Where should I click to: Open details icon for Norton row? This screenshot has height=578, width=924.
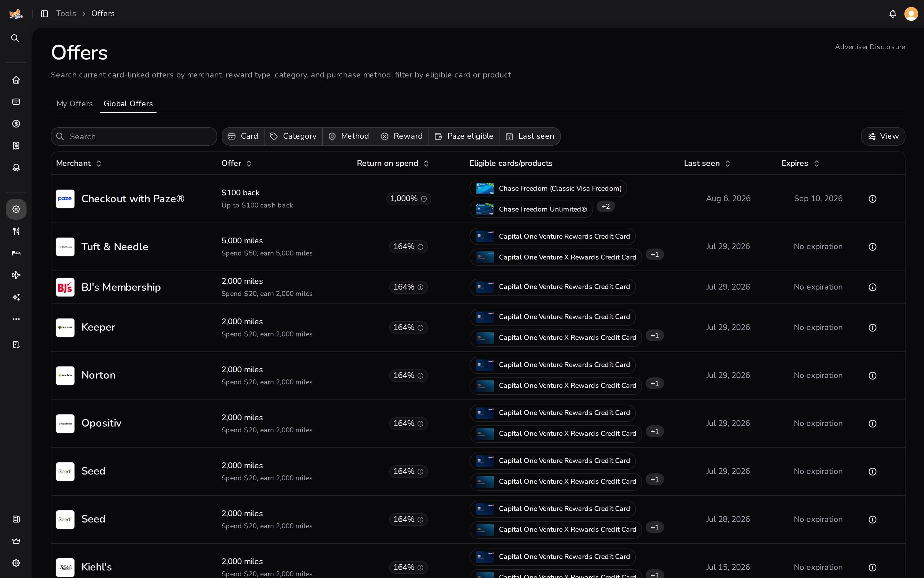(872, 376)
